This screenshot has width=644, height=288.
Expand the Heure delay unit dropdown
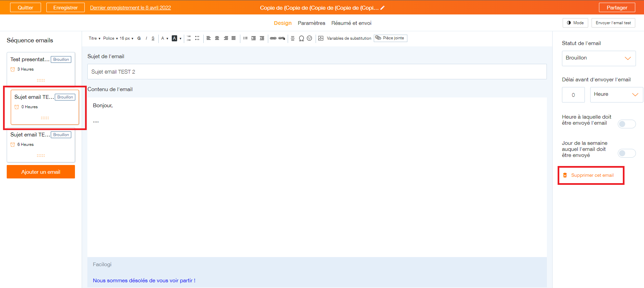point(616,94)
